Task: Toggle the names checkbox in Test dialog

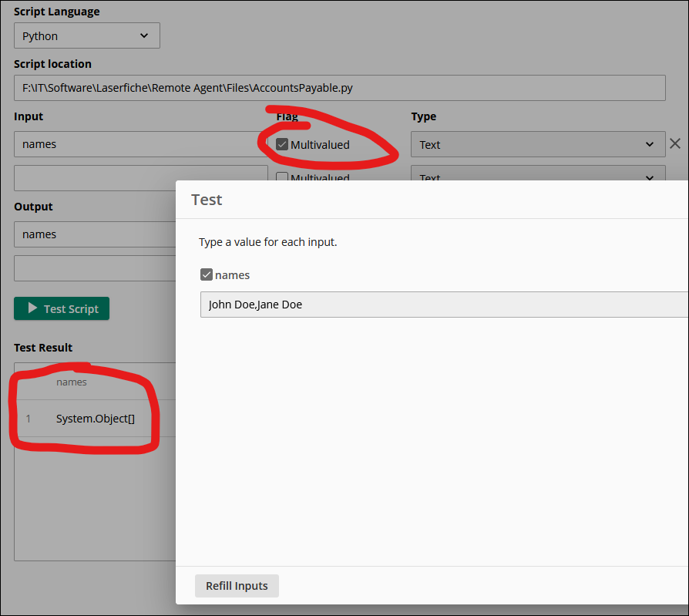Action: [x=207, y=274]
